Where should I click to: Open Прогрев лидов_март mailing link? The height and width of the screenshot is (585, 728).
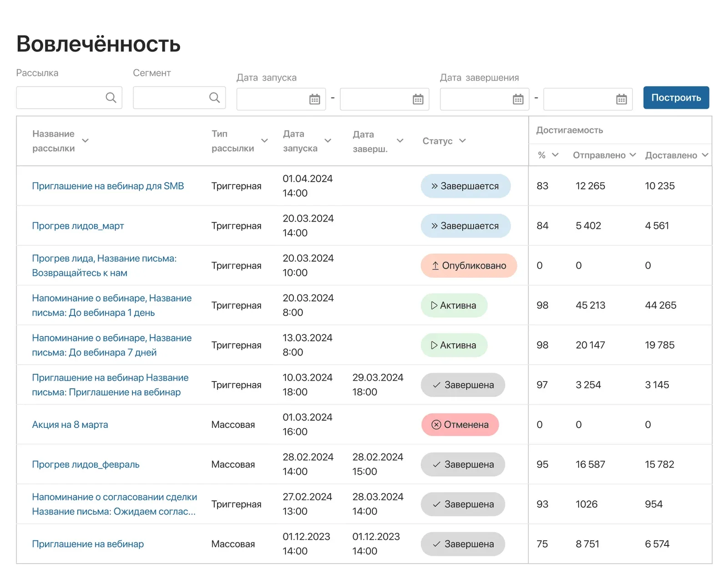(x=78, y=226)
